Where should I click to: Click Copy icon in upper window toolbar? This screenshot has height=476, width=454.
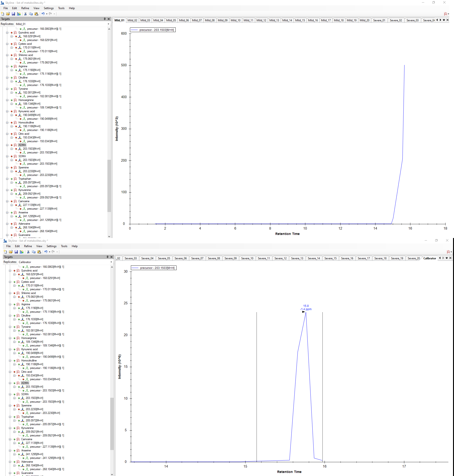click(x=31, y=14)
